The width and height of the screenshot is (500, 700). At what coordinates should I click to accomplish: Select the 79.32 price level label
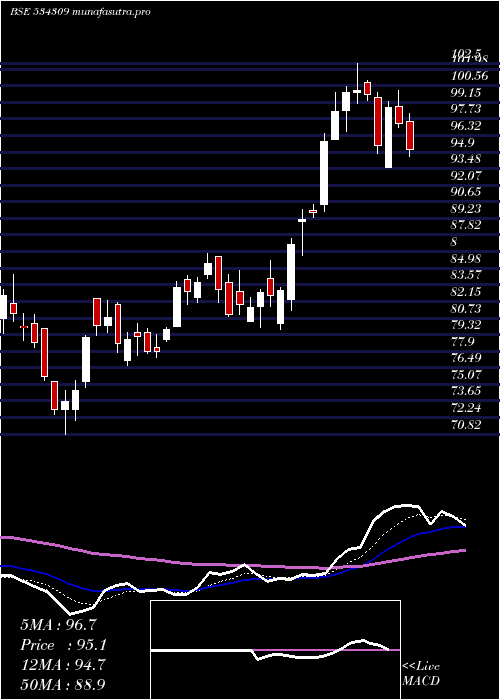click(x=466, y=325)
